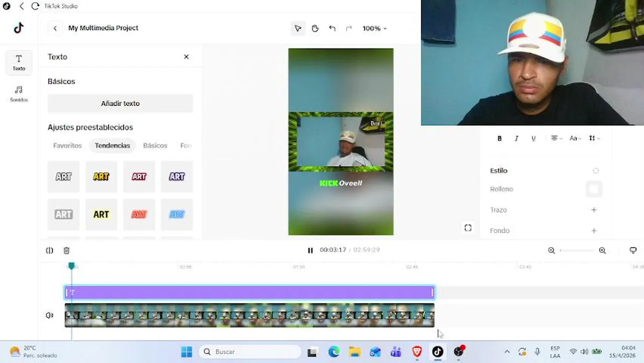Open the text alignment dropdown

[x=556, y=138]
